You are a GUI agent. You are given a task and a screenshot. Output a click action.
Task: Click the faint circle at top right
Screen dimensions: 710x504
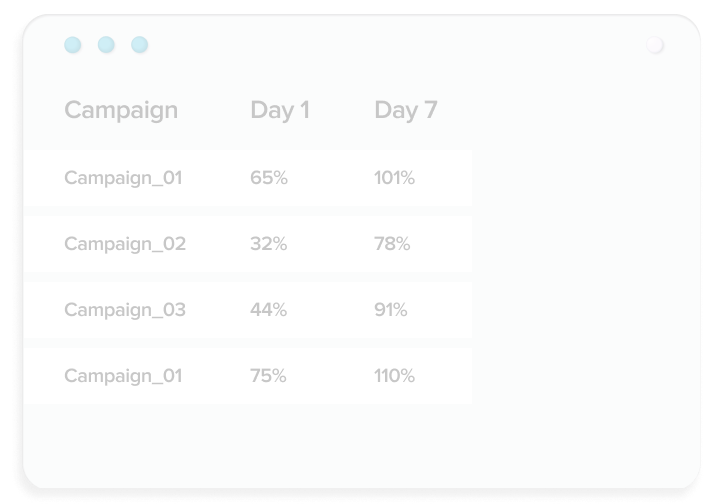(x=655, y=45)
